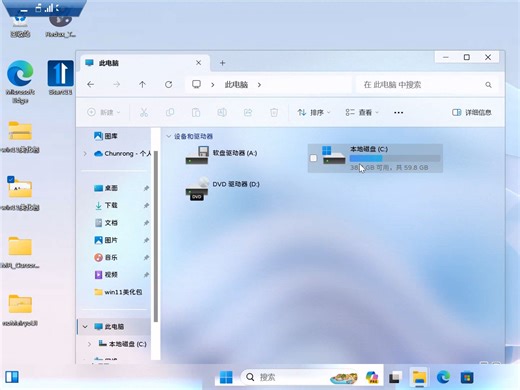Go up one folder level
520x390 pixels.
click(142, 85)
